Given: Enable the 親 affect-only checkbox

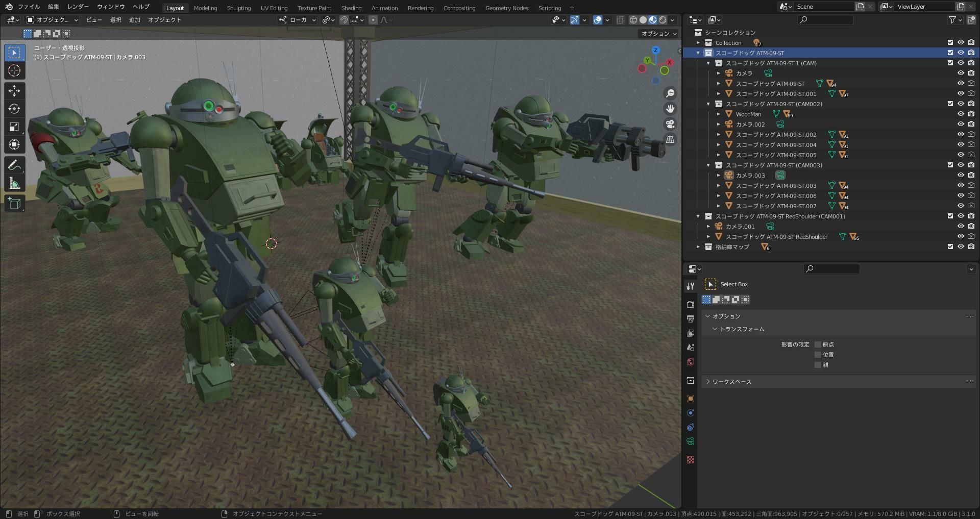Looking at the screenshot, I should [x=818, y=365].
